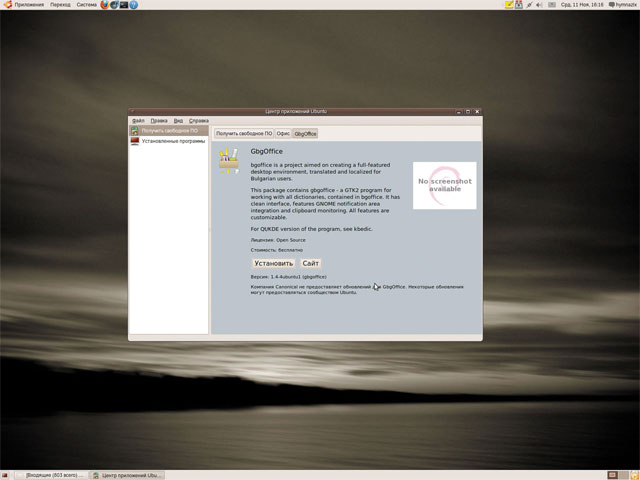
Task: Open the "Приложения" panel menu
Action: coord(29,5)
